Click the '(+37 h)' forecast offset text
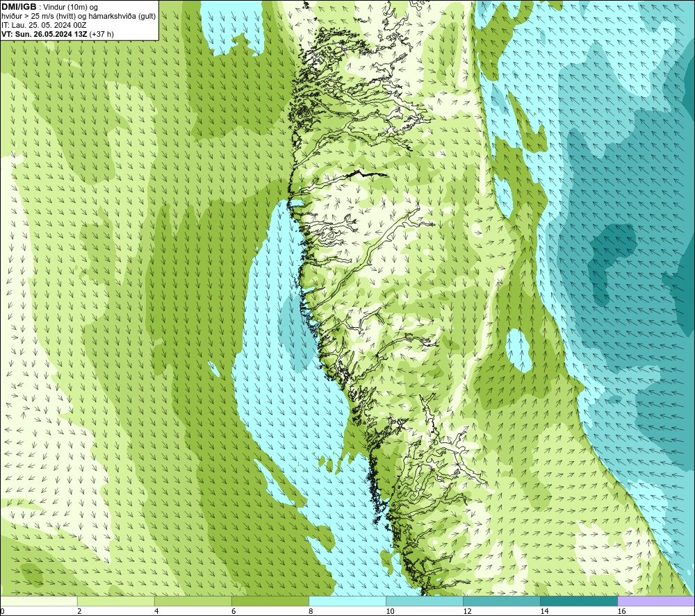Screen dimensions: 695x616 tap(101, 34)
